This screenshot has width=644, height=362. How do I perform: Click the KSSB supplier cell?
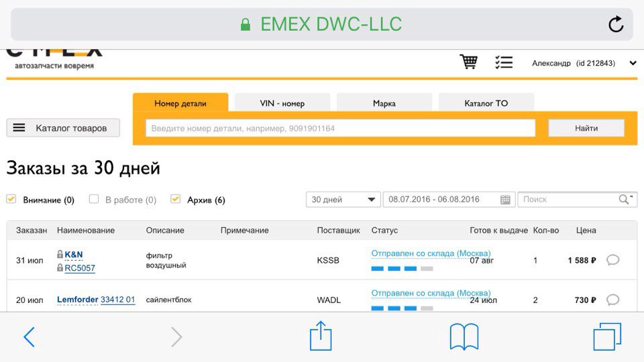[328, 260]
